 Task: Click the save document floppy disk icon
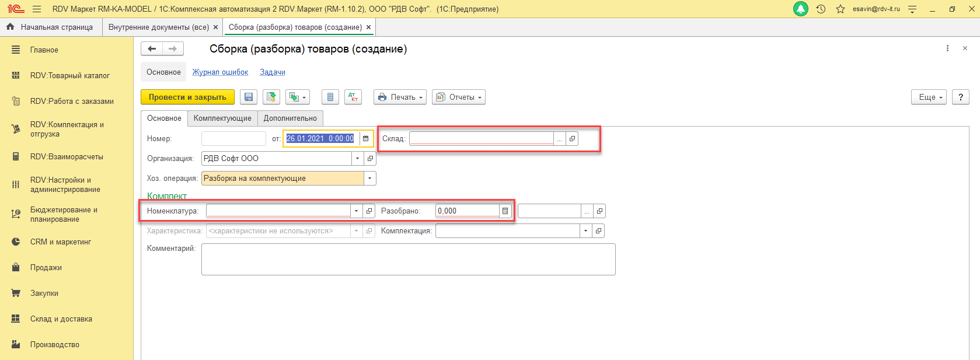249,97
